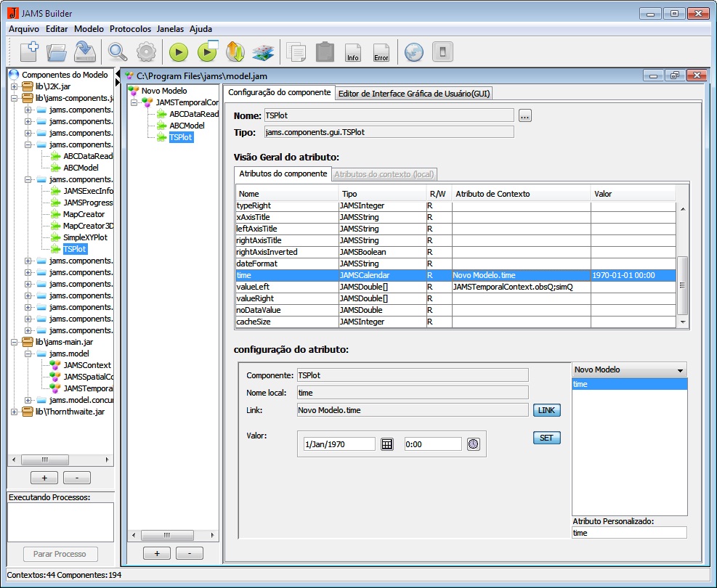Run the model with green play icon

coord(179,52)
